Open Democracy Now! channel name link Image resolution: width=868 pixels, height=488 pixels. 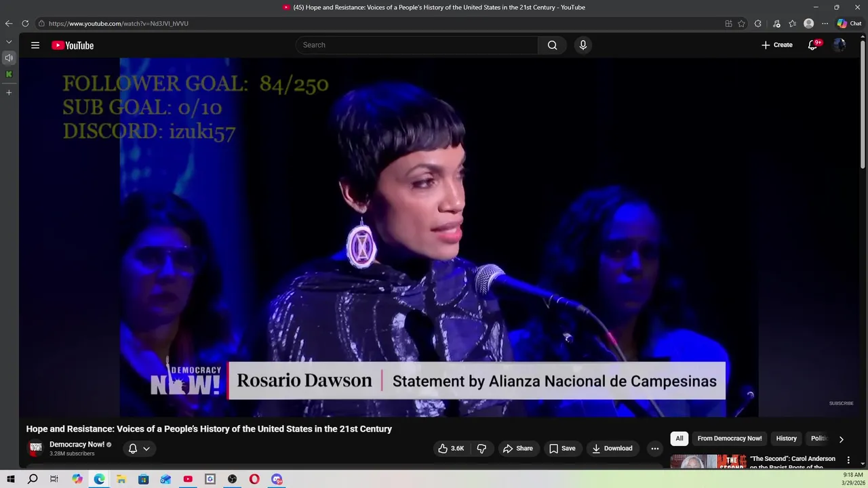77,445
